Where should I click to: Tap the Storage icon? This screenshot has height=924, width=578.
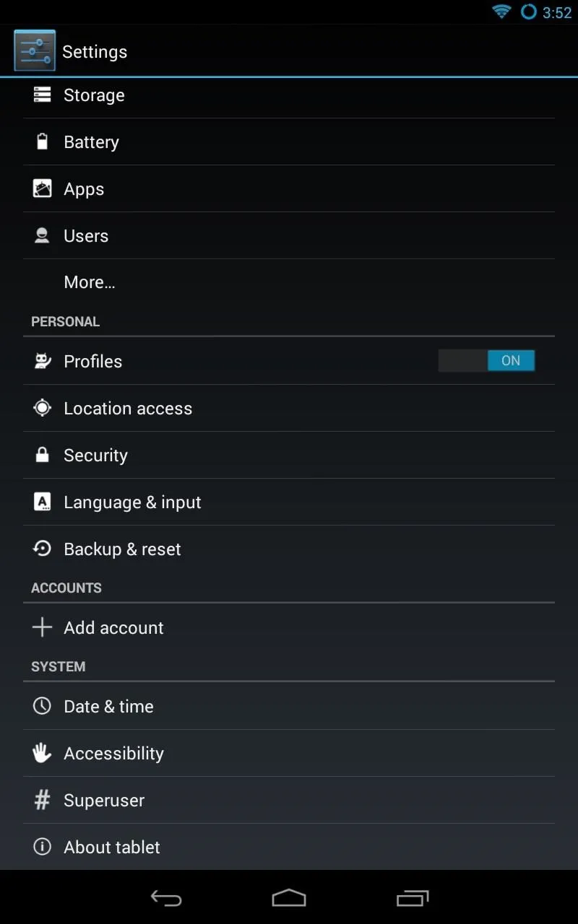pos(42,95)
